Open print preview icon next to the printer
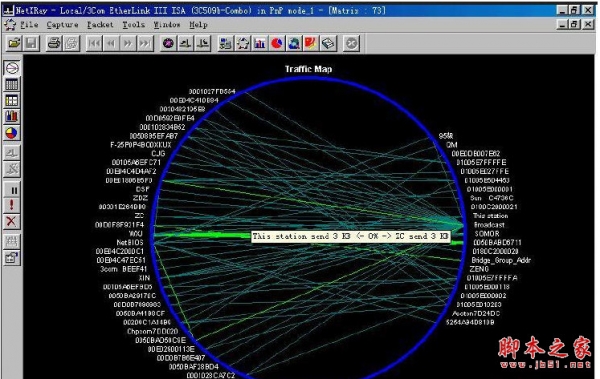The height and width of the screenshot is (379, 600). pos(71,43)
